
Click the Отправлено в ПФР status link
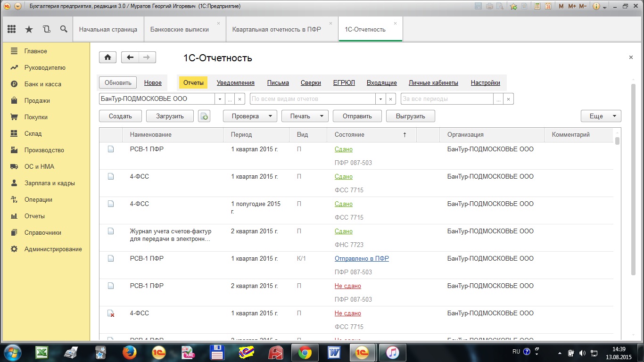tap(362, 258)
